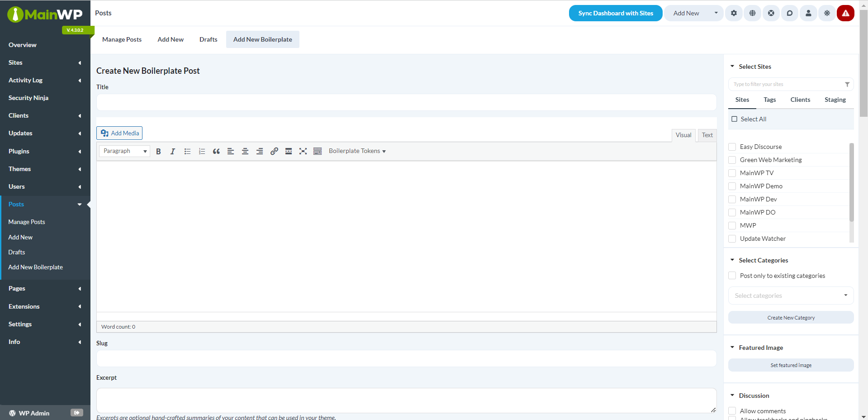Open the Boilerplate Tokens dropdown
This screenshot has width=868, height=420.
click(357, 151)
